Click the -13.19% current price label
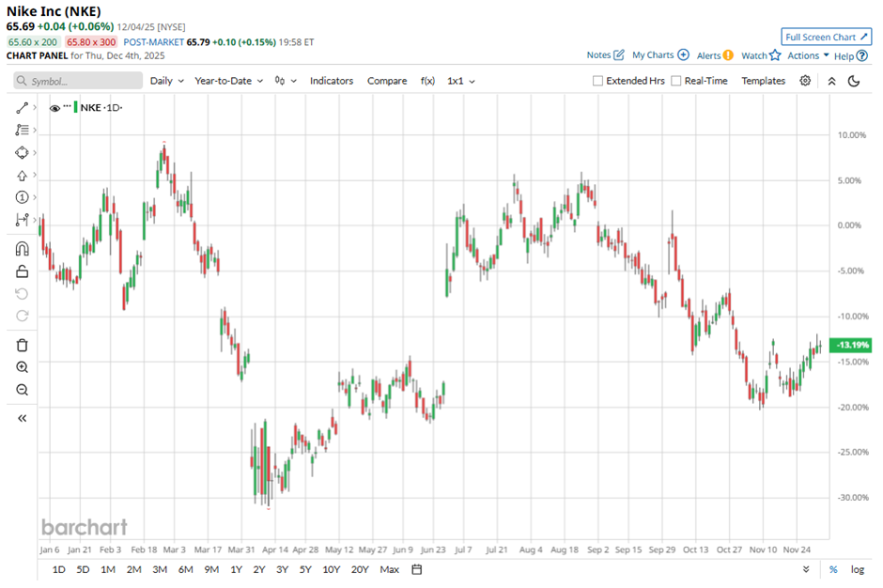Screen dimensions: 883x588 click(850, 345)
